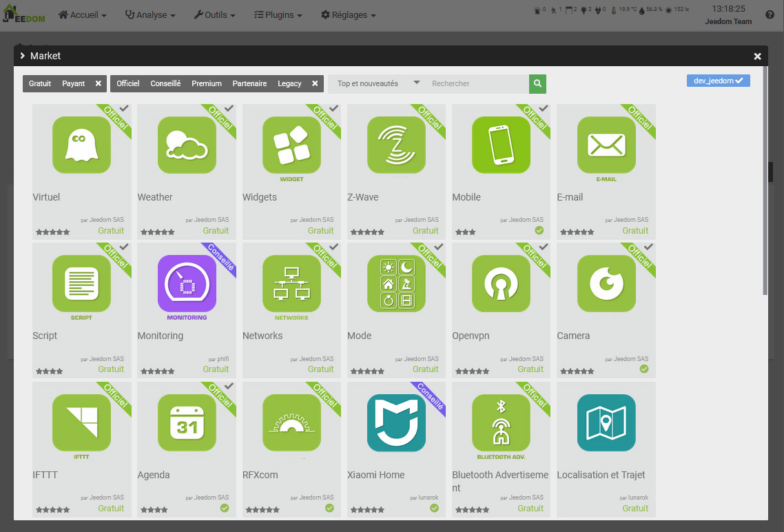
Task: Click the green search magnifier button
Action: tap(537, 83)
